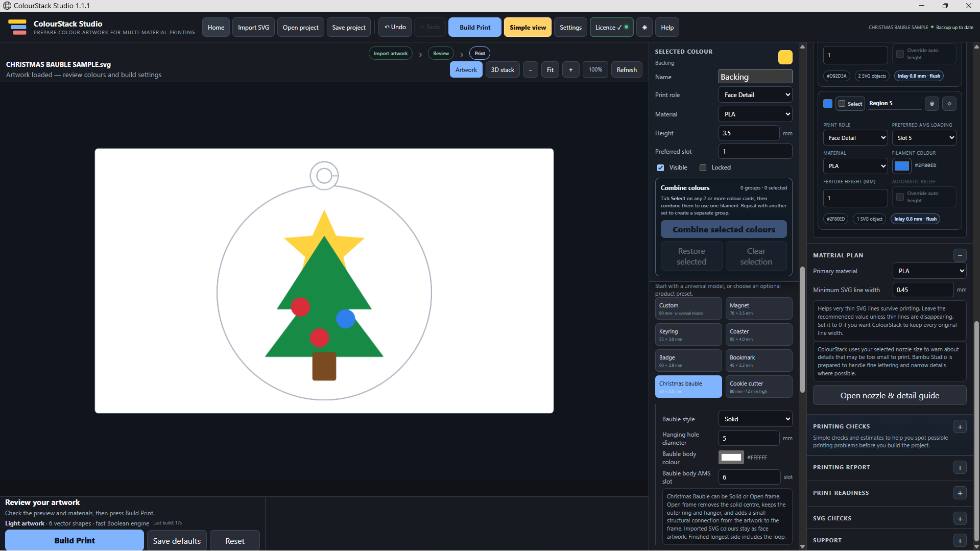
Task: Enable the upper Override auto height checkbox
Action: [900, 54]
